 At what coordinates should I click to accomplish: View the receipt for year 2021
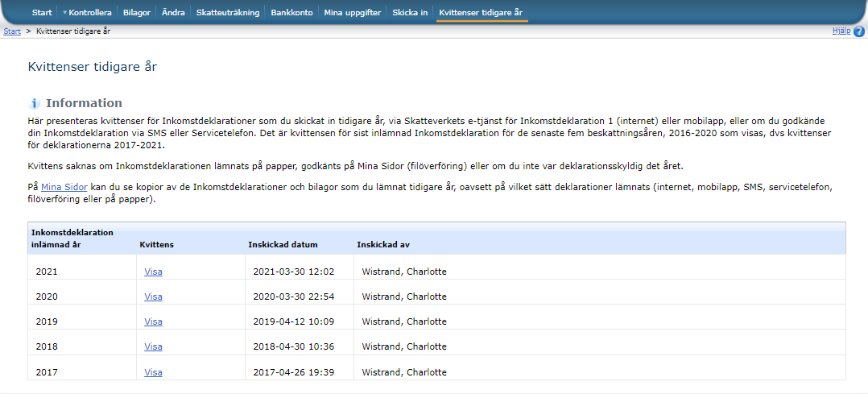coord(153,272)
